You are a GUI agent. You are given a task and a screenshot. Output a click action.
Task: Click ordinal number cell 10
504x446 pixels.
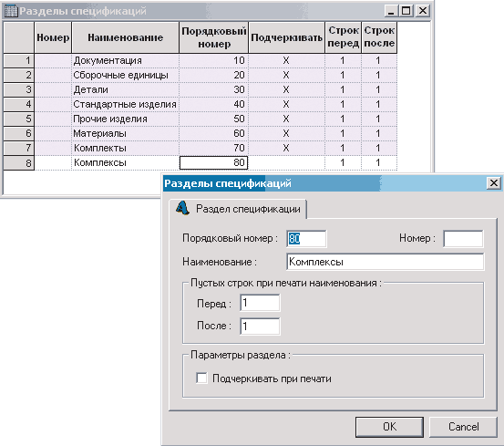tap(214, 60)
